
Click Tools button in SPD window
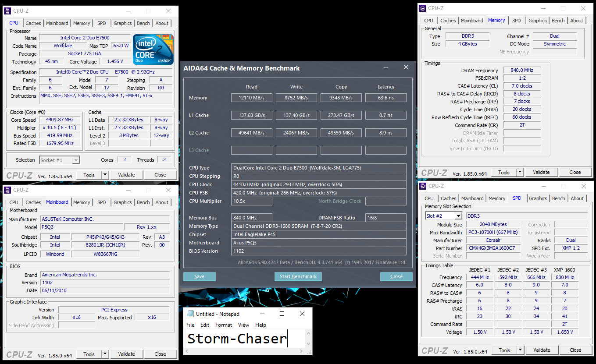[504, 350]
